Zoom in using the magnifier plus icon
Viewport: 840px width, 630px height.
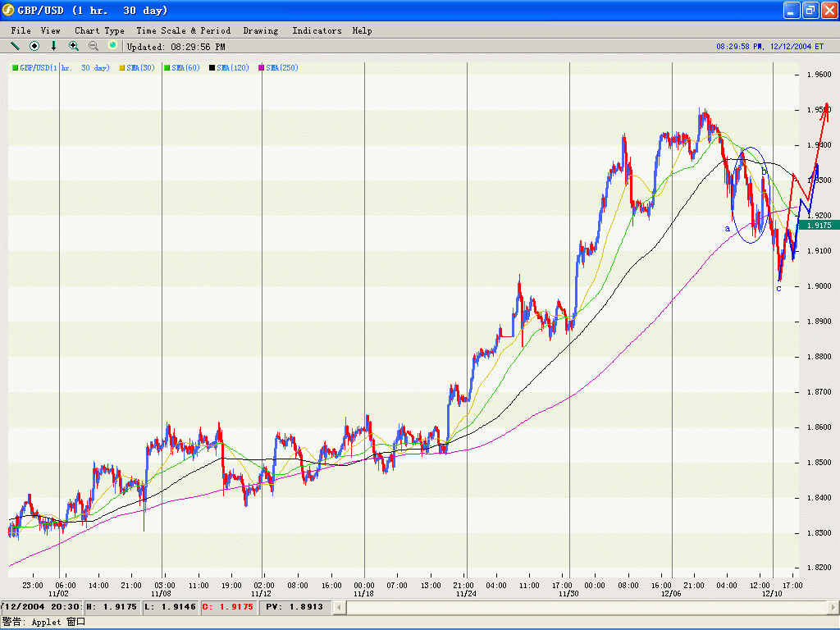74,47
